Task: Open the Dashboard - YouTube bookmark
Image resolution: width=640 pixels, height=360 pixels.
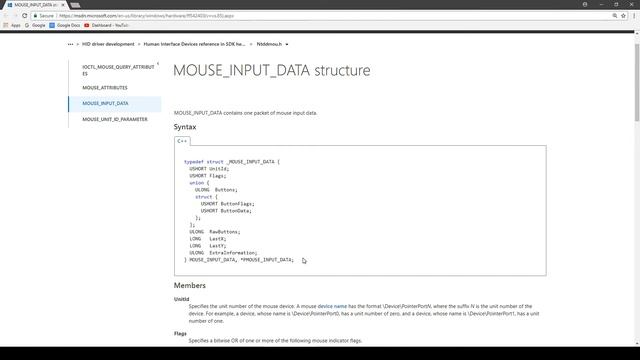Action: [106, 25]
